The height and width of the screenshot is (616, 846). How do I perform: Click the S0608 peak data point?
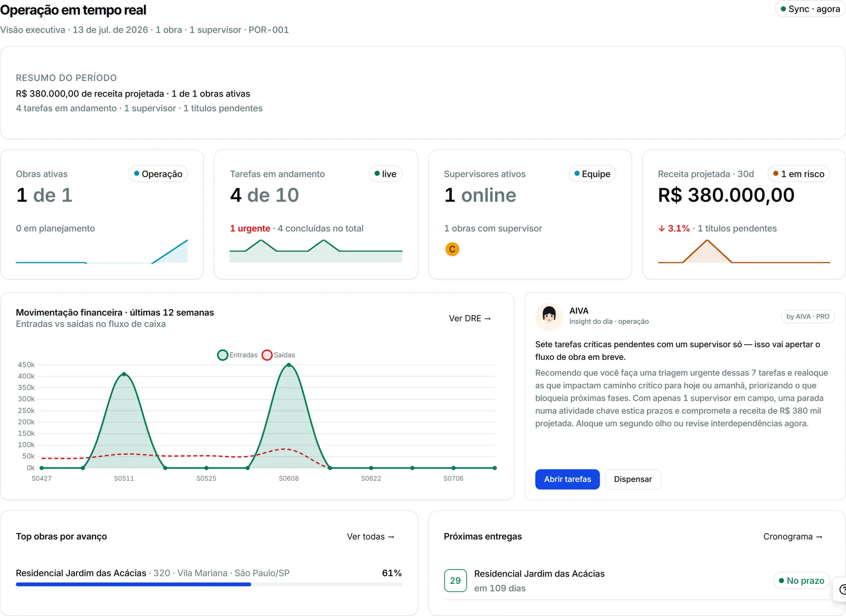[289, 365]
